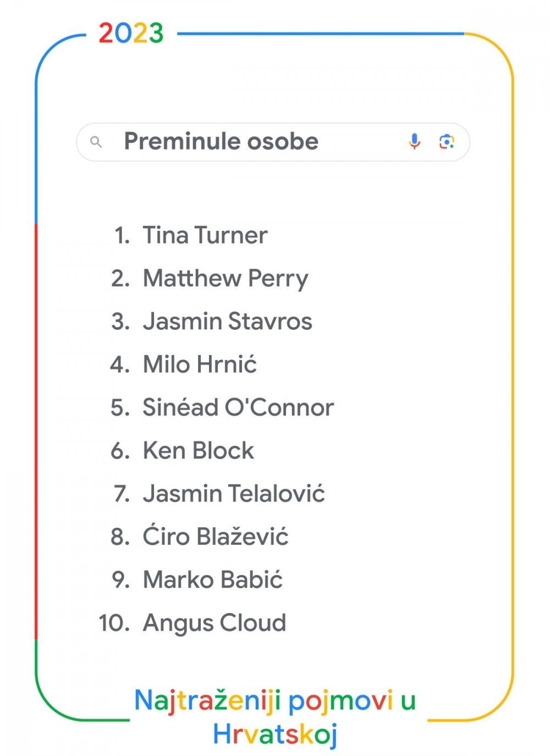Click the Preminule osobe search field
Viewport: 550px width, 756px height.
273,142
